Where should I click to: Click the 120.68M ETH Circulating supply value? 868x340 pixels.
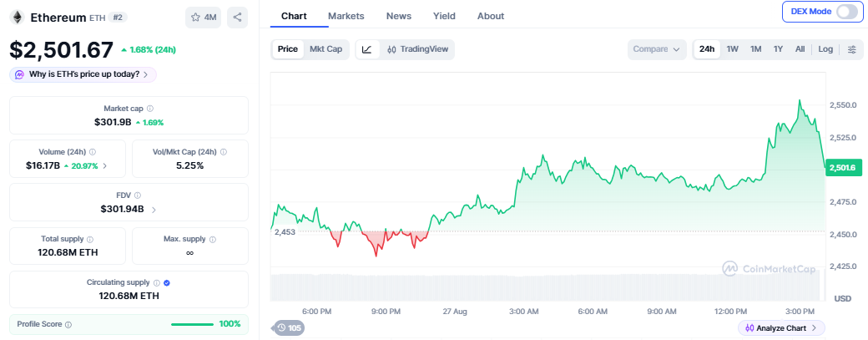(129, 296)
